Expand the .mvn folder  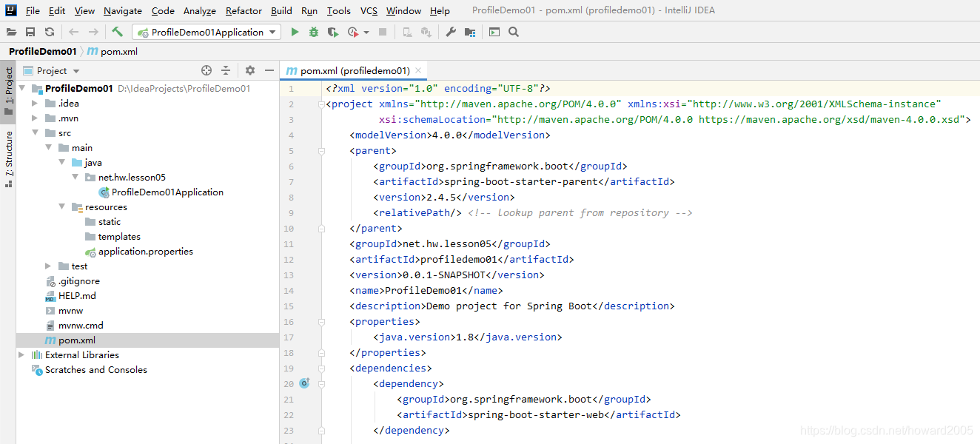click(35, 118)
